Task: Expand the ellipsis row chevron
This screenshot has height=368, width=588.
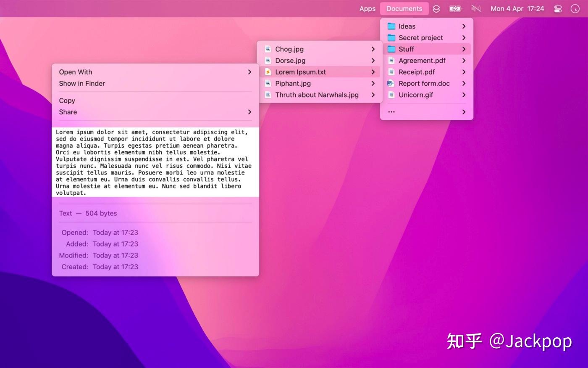Action: (x=464, y=112)
